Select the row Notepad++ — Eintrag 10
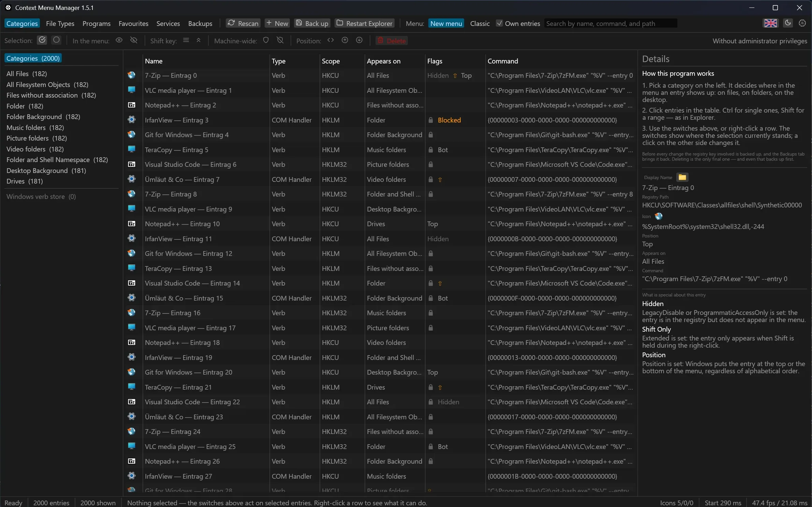The image size is (812, 507). pos(380,224)
